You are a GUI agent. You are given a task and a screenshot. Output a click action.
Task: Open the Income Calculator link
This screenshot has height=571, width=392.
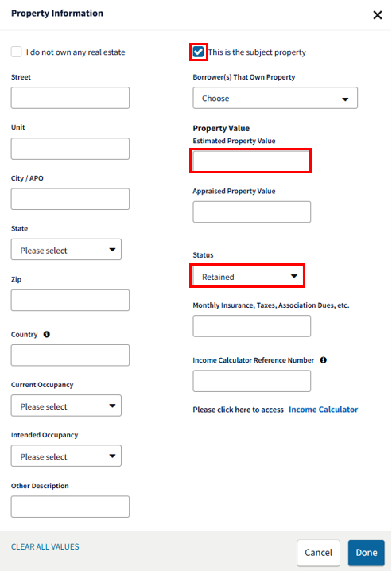point(323,410)
